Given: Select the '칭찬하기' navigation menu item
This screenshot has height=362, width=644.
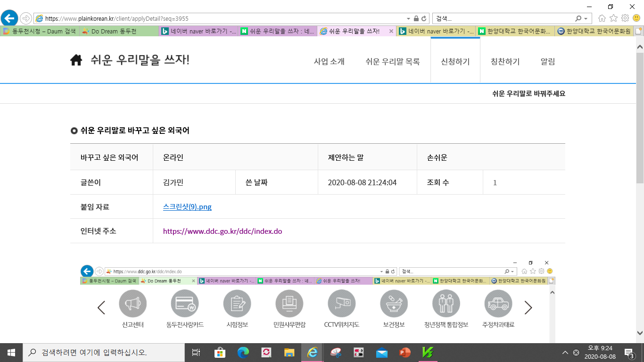Looking at the screenshot, I should coord(505,62).
